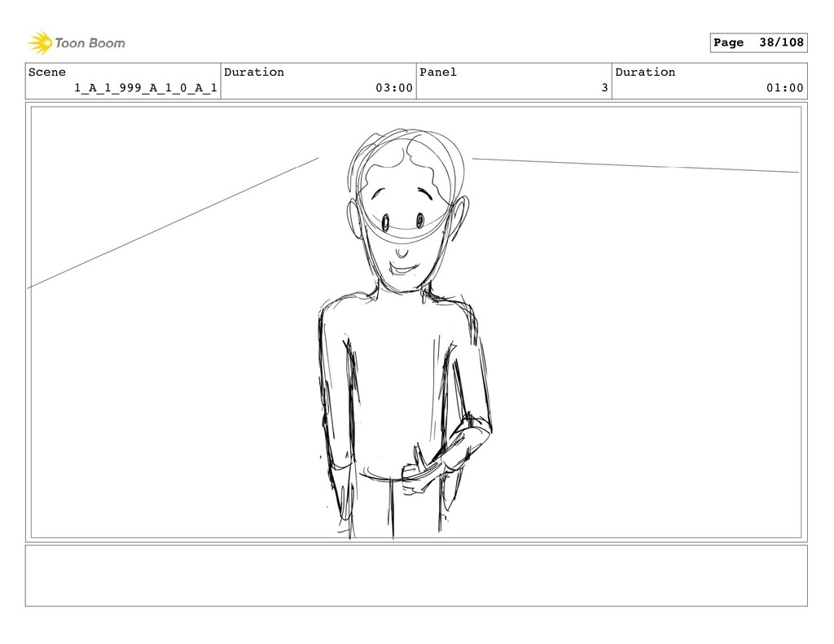Select the Scene label
Viewport: 834px width, 644px height.
point(46,72)
